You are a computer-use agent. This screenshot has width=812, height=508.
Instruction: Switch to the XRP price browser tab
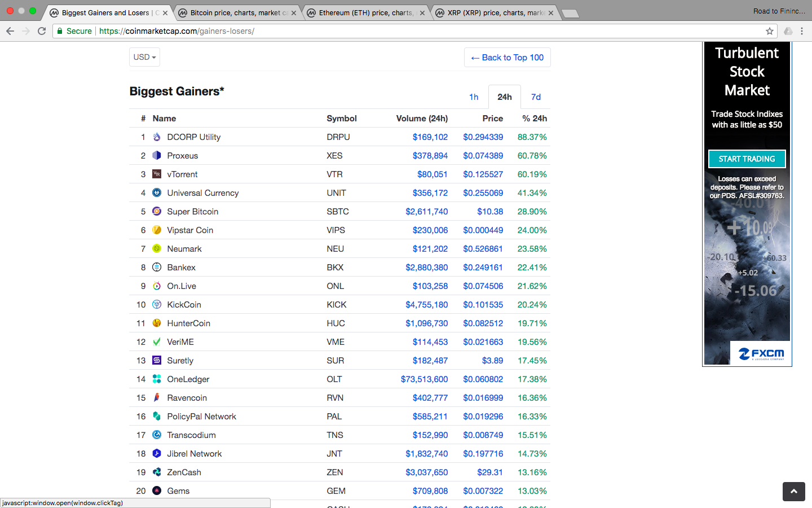(494, 12)
